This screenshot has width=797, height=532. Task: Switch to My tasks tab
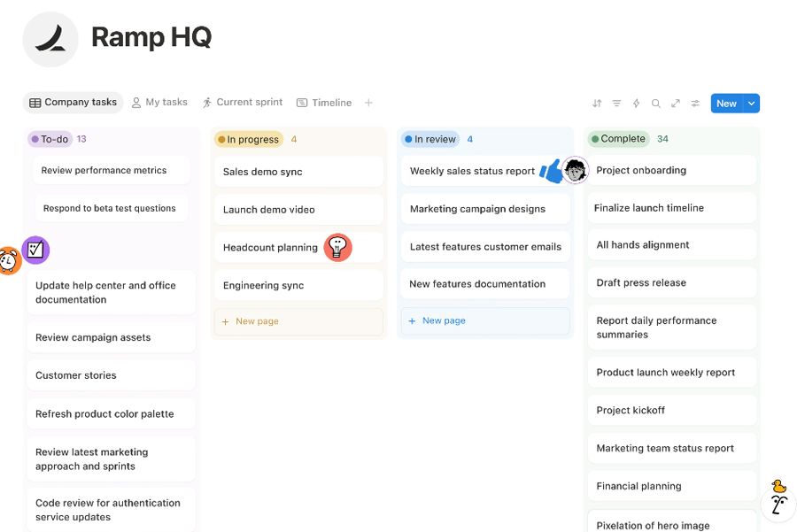coord(159,102)
